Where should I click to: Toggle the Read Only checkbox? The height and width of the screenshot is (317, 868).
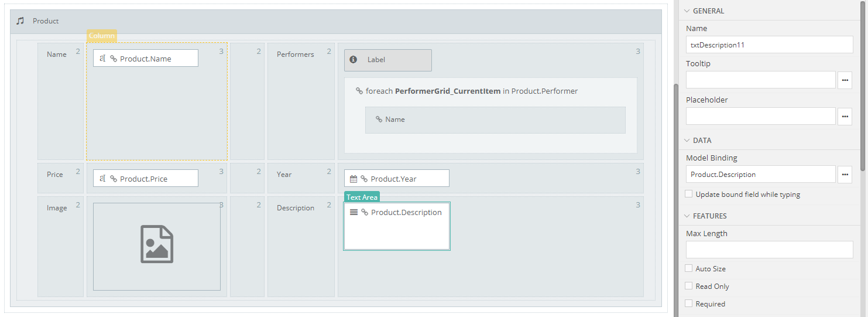tap(689, 286)
